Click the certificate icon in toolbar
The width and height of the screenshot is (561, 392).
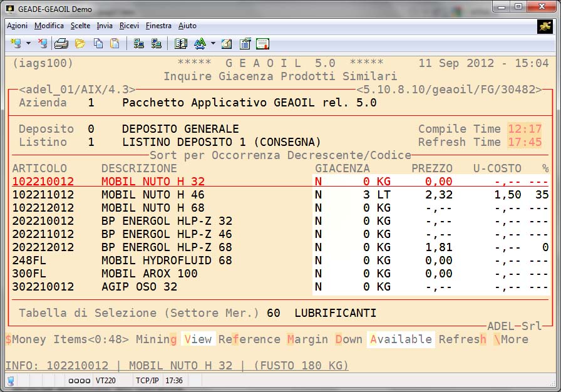pos(262,44)
